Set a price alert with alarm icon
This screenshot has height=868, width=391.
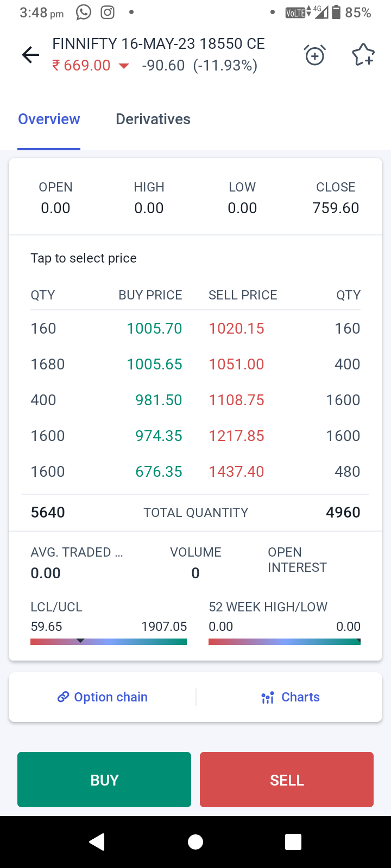point(315,55)
